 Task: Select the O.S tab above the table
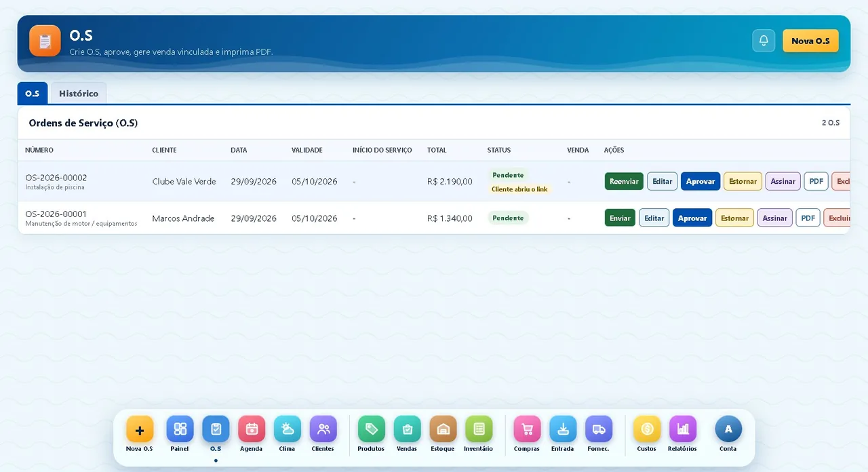[x=33, y=94]
